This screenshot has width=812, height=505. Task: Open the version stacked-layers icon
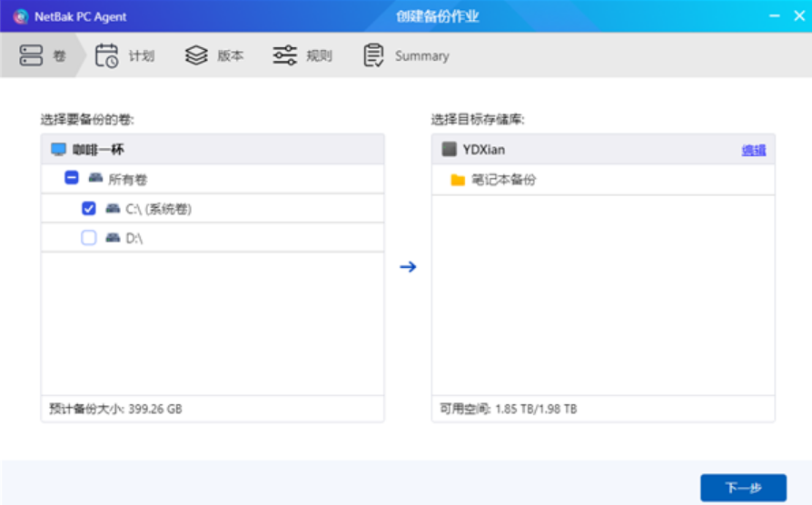196,55
